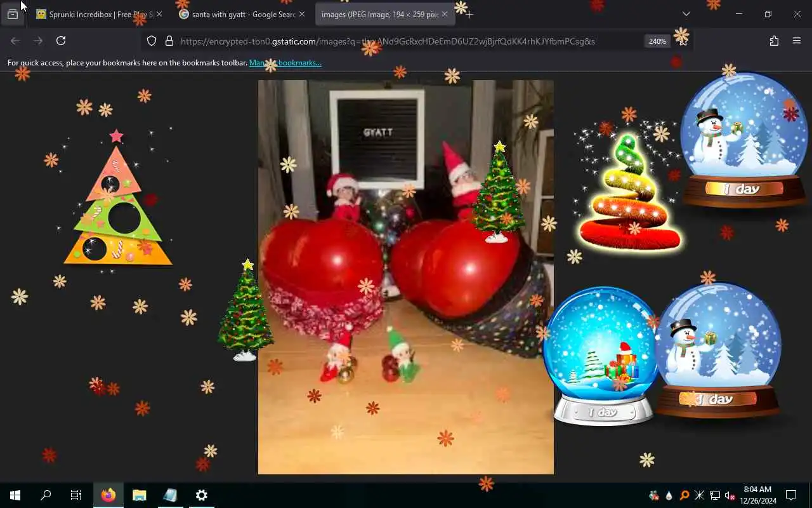Open the Settings gear on the taskbar
The width and height of the screenshot is (812, 508).
coord(201,495)
